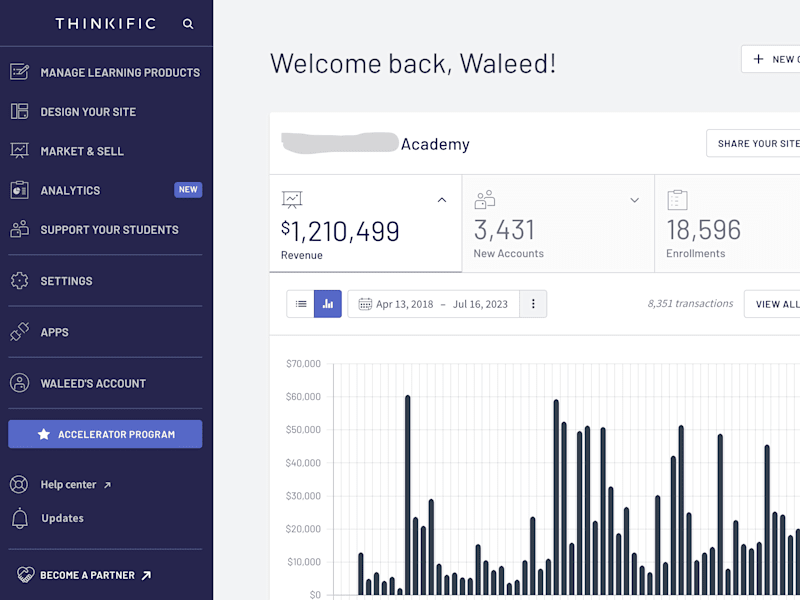Click the Waleed's Account avatar icon
Screen dimensions: 800x600
pyautogui.click(x=19, y=383)
